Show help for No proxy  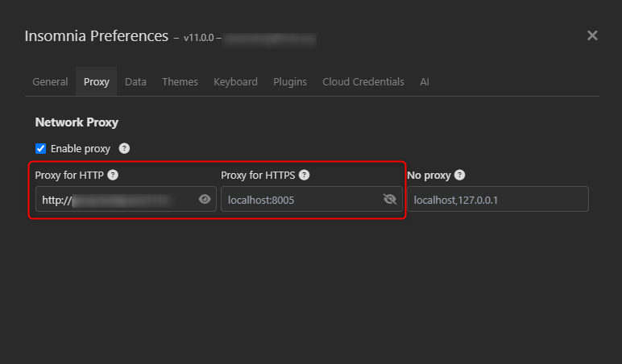(x=459, y=175)
